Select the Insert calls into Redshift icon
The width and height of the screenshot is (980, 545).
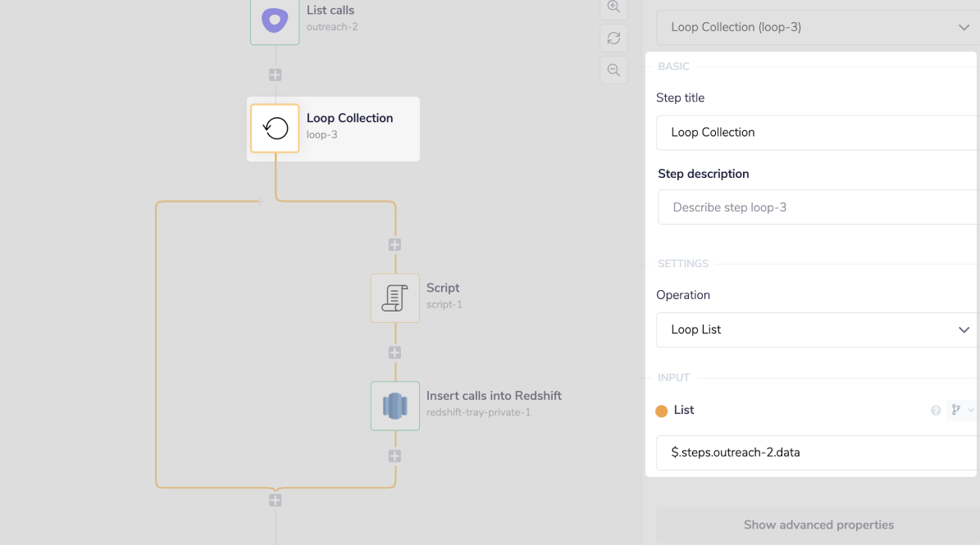click(394, 406)
